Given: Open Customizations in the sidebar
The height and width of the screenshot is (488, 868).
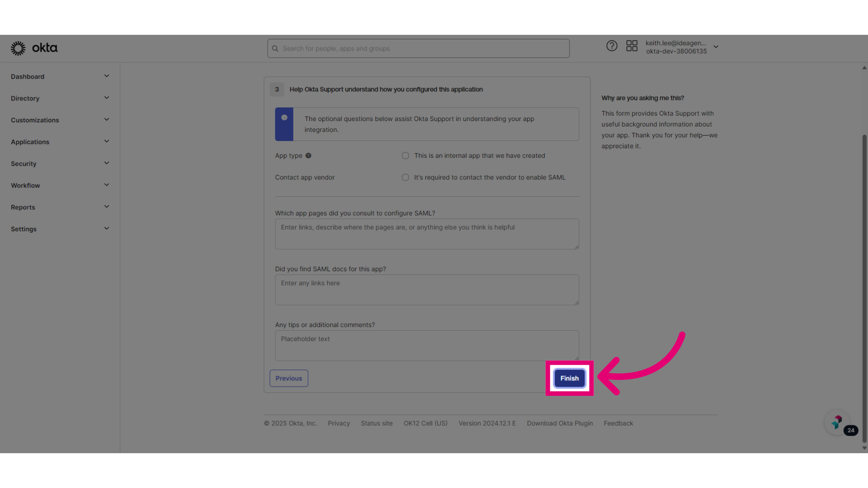Looking at the screenshot, I should [x=35, y=120].
